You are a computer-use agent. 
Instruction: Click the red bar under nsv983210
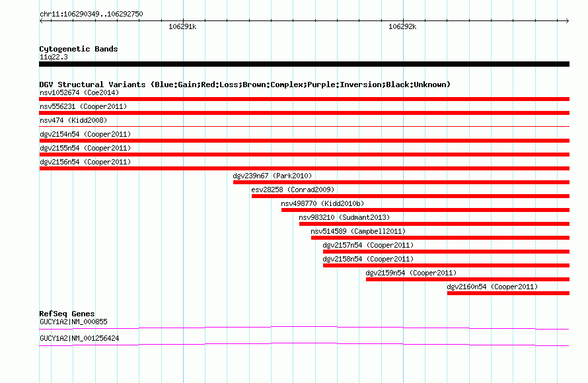434,224
